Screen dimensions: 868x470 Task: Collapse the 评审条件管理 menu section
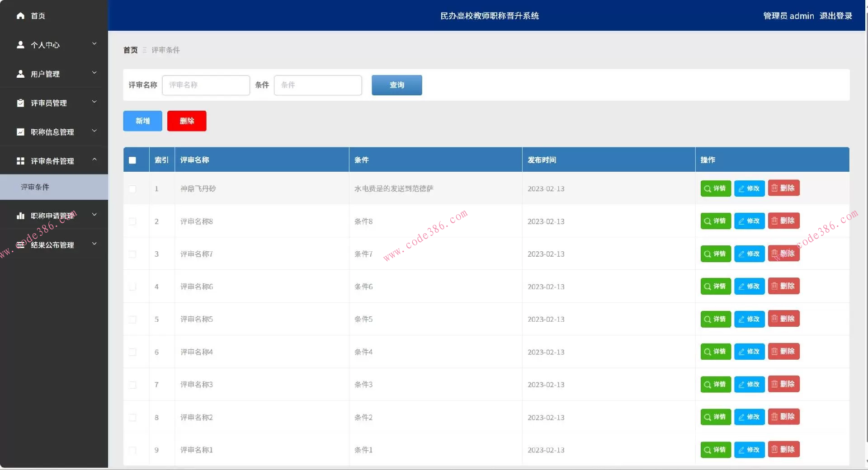pyautogui.click(x=94, y=160)
